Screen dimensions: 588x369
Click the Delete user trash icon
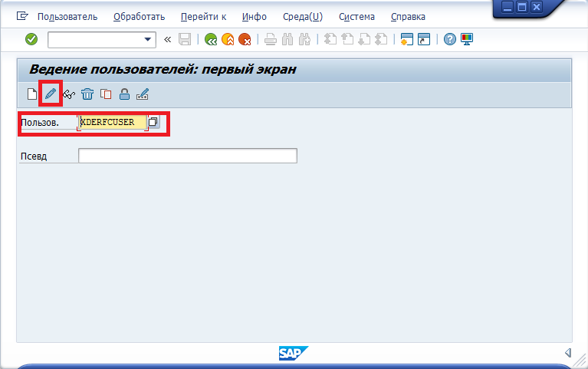pyautogui.click(x=87, y=94)
